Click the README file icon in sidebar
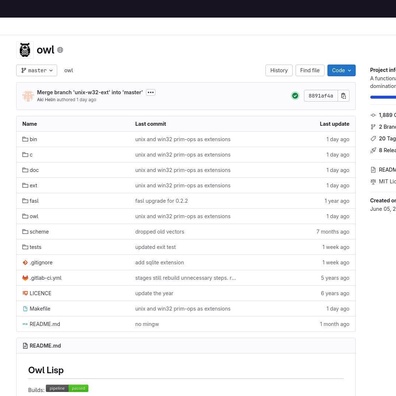 click(373, 170)
